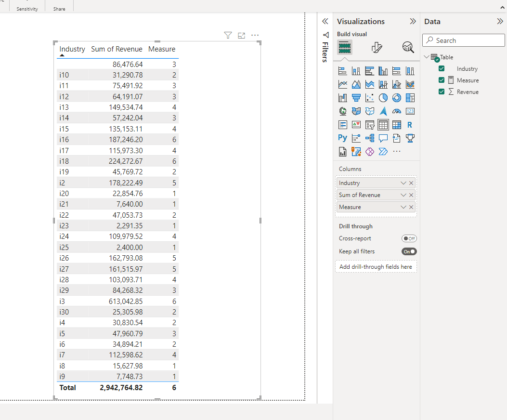The width and height of the screenshot is (507, 420).
Task: Turn off Keep all filters toggle
Action: 409,251
